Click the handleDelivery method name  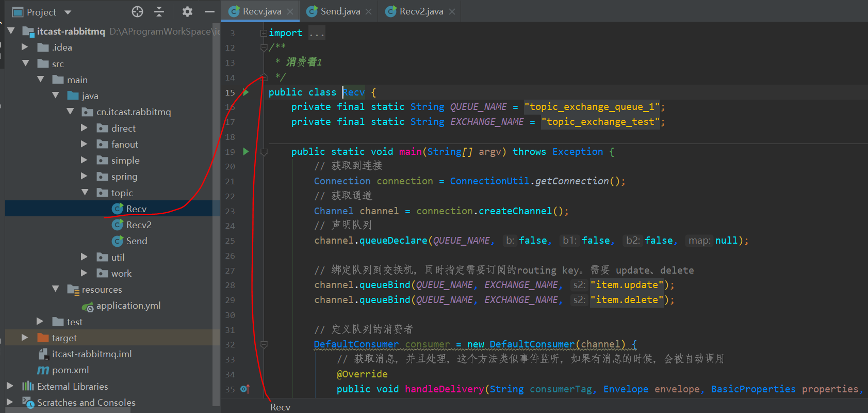[x=445, y=389]
